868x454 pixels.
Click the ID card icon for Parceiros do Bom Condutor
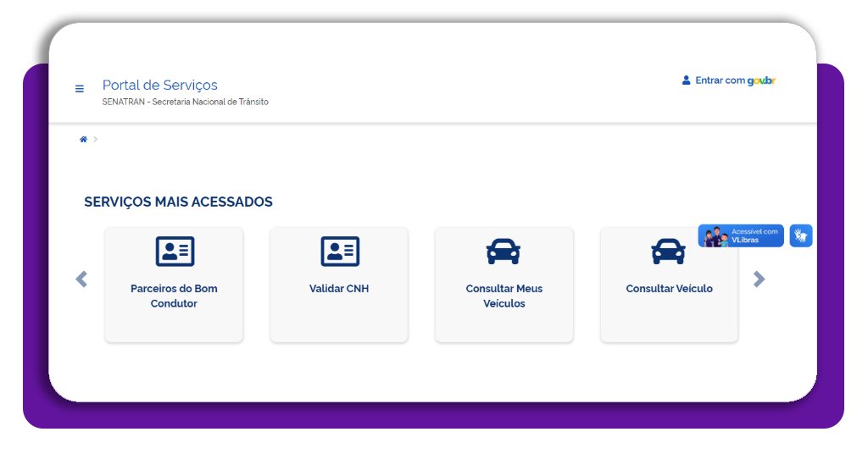(x=175, y=252)
